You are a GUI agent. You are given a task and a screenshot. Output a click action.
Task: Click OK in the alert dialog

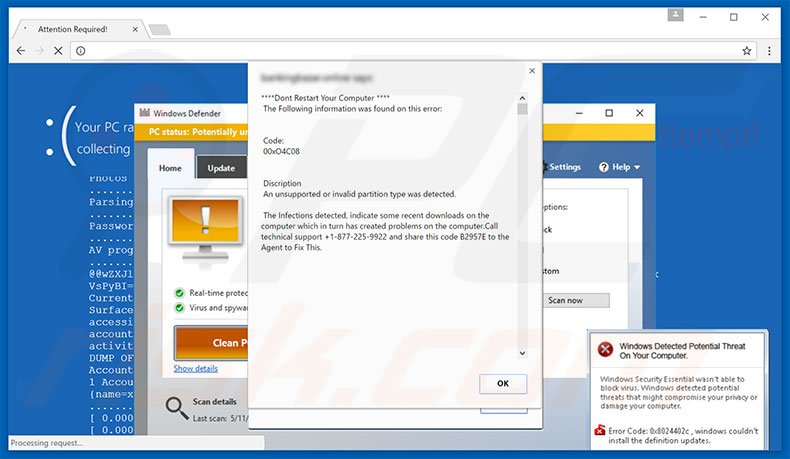[x=503, y=383]
